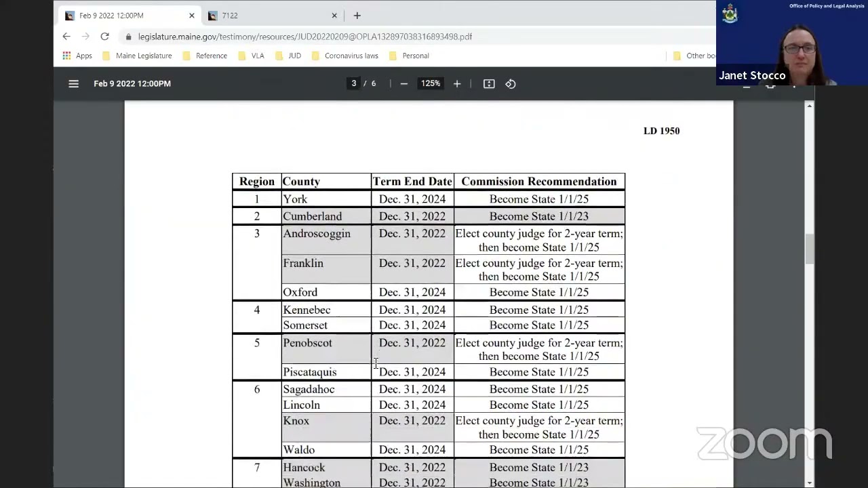Click the vertical scrollbar thumb
Screen dimensions: 868x488
point(809,249)
